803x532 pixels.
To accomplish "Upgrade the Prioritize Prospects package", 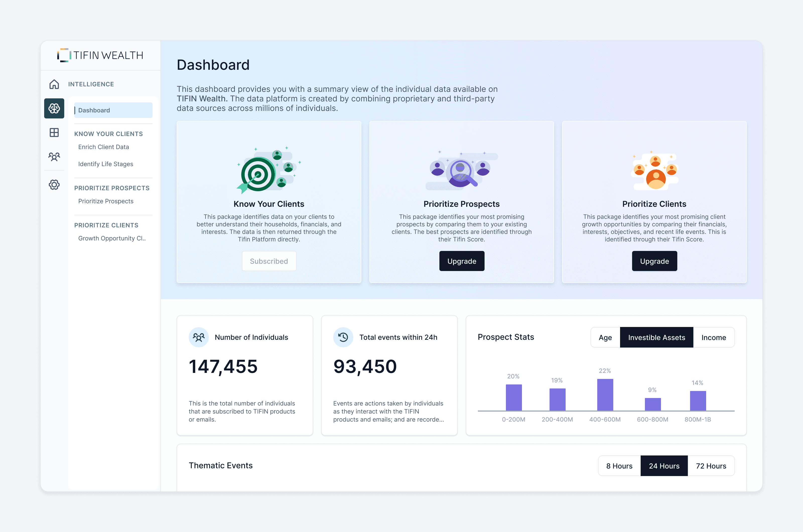I will pyautogui.click(x=461, y=261).
